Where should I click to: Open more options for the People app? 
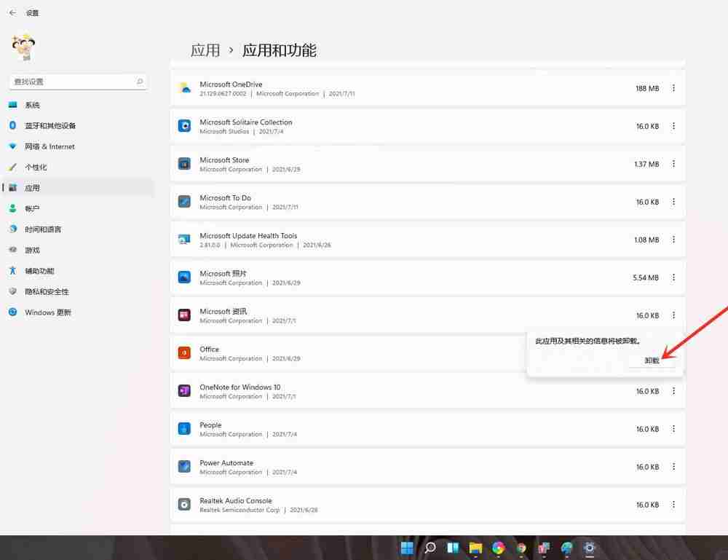pyautogui.click(x=673, y=428)
